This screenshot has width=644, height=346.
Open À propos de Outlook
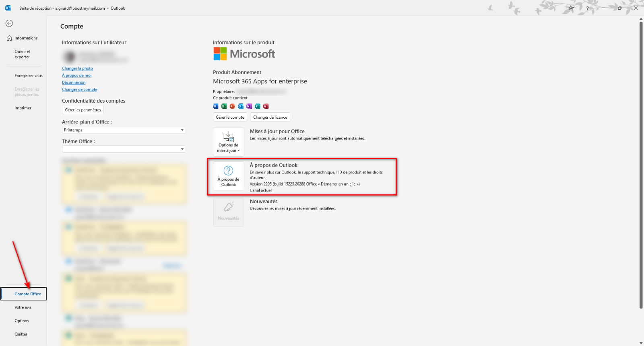229,176
